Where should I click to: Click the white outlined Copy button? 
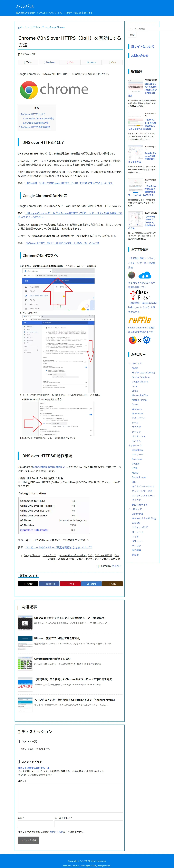112,62
